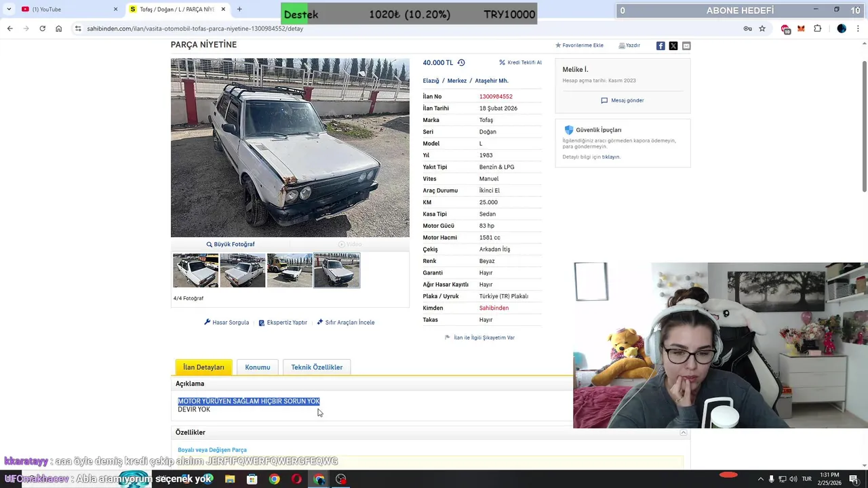Click listing number 1300984552

coord(496,96)
